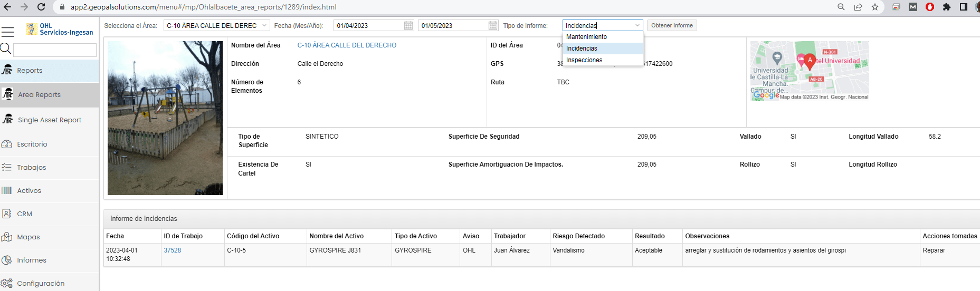This screenshot has width=980, height=291.
Task: Click the playground area photo
Action: [165, 118]
